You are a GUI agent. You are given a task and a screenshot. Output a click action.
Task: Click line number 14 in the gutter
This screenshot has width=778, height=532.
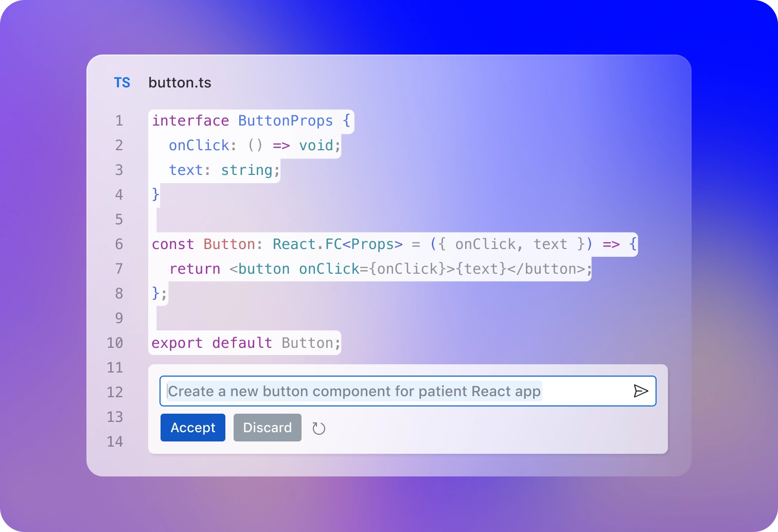(x=115, y=441)
